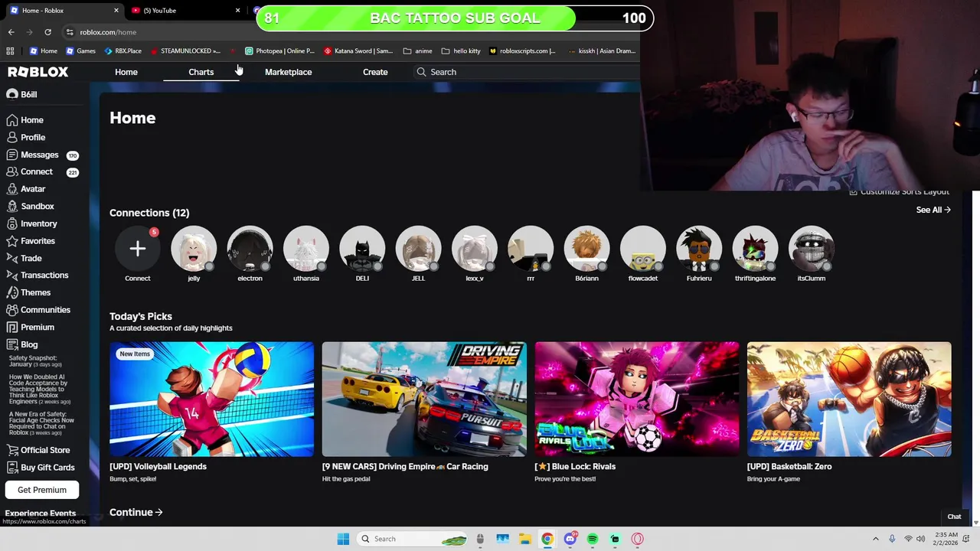The image size is (980, 551).
Task: Go back with the browser back arrow
Action: pyautogui.click(x=11, y=32)
